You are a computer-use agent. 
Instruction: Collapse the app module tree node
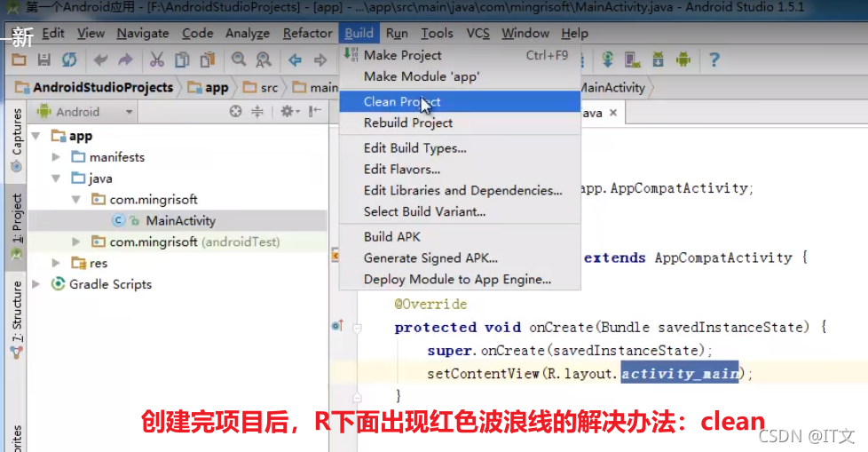click(x=36, y=136)
